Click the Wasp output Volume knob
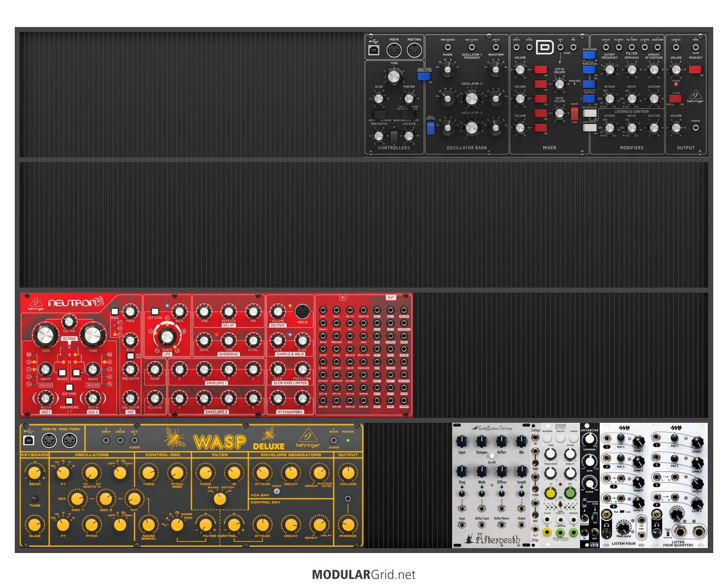Screen dimensions: 728x585 [348, 473]
